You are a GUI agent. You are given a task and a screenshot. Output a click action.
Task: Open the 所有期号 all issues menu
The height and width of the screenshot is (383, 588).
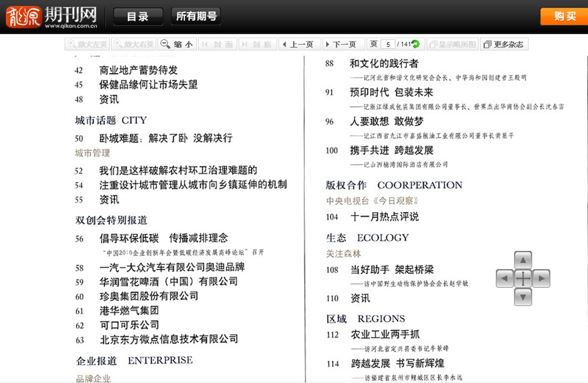coord(196,16)
